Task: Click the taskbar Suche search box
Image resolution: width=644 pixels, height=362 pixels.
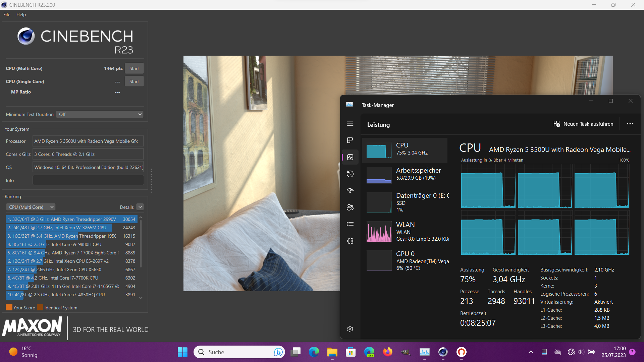Action: tap(239, 352)
